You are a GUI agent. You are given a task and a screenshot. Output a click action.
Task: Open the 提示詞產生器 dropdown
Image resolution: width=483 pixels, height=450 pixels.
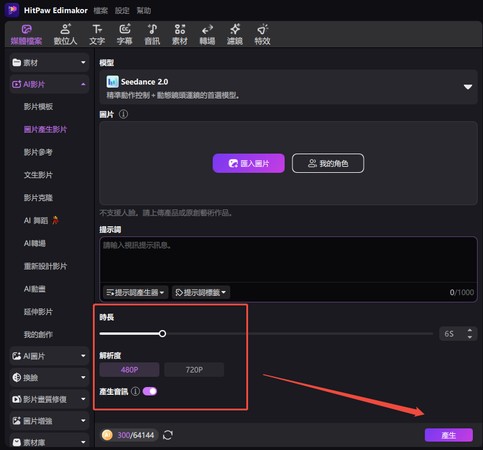click(x=135, y=292)
